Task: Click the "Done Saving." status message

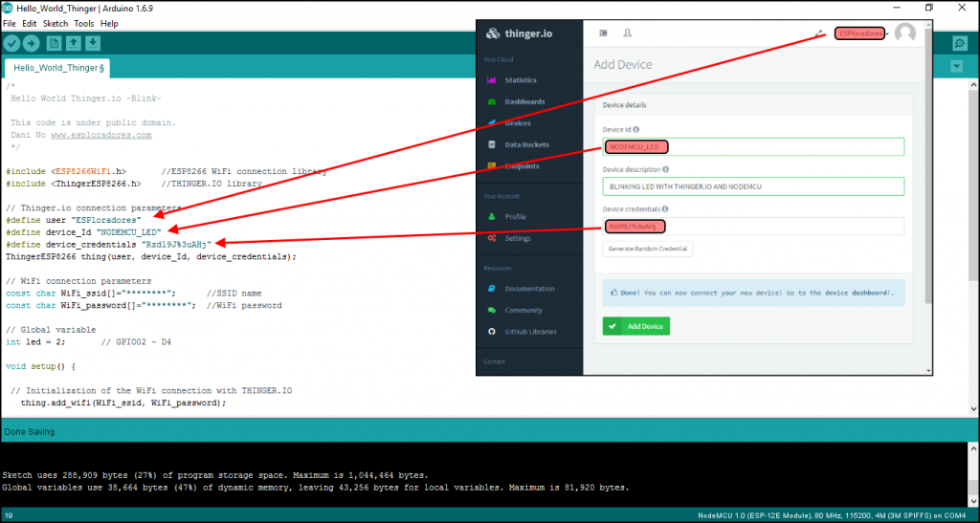Action: coord(30,432)
